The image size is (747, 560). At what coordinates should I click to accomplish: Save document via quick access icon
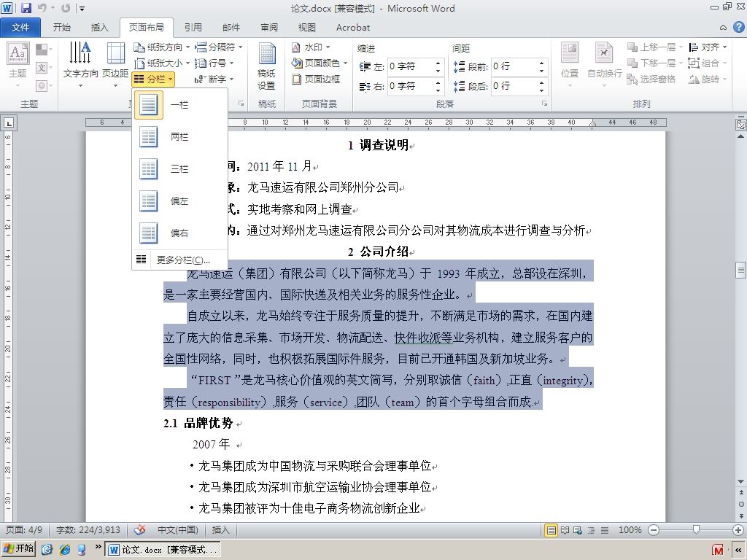(26, 8)
